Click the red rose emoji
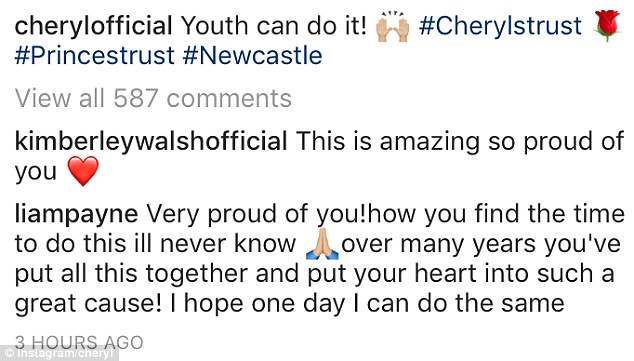Viewport: 634px width, 361px height. click(x=607, y=25)
